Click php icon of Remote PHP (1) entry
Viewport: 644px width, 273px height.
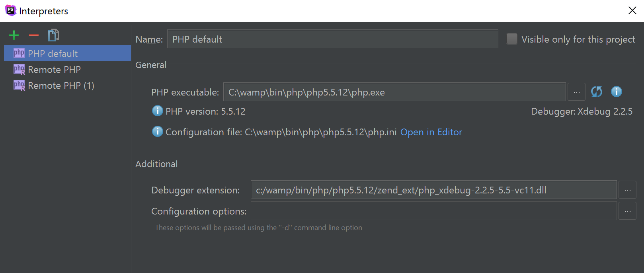coord(19,85)
